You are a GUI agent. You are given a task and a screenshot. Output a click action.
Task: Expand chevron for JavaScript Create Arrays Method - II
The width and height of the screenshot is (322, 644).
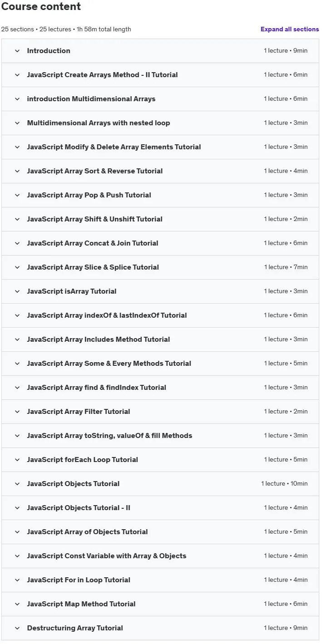[17, 75]
